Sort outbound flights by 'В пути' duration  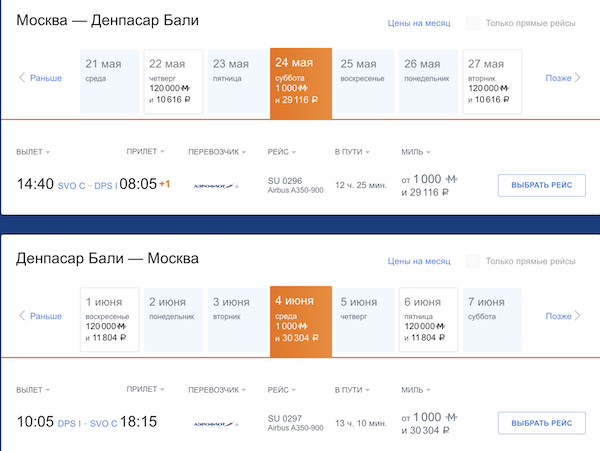point(352,152)
